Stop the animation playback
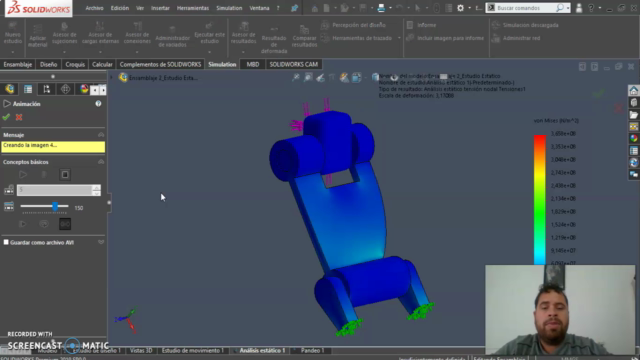This screenshot has width=640, height=360. click(65, 175)
